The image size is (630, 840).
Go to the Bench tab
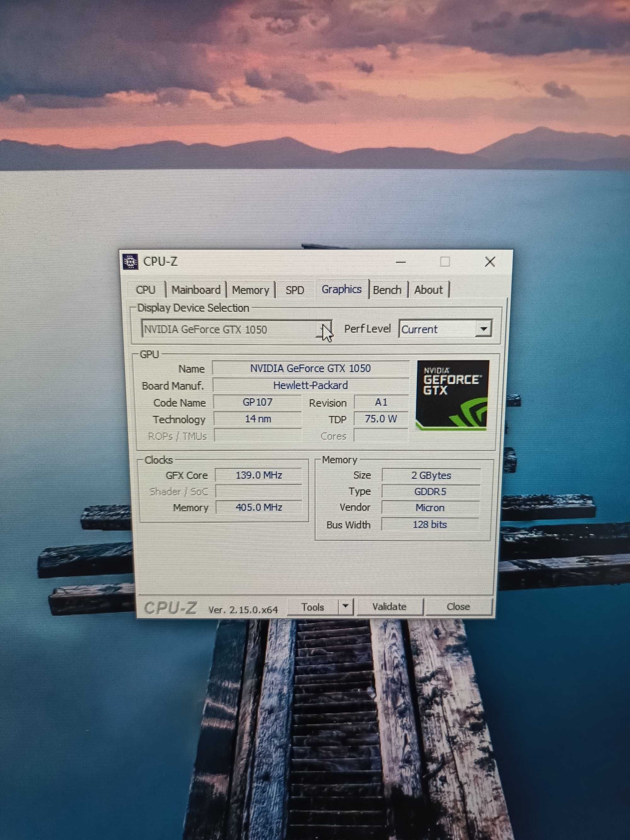pyautogui.click(x=387, y=290)
